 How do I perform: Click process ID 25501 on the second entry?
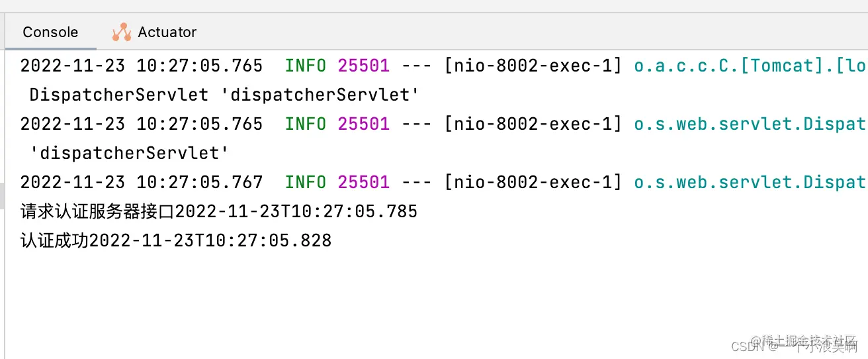pyautogui.click(x=363, y=124)
